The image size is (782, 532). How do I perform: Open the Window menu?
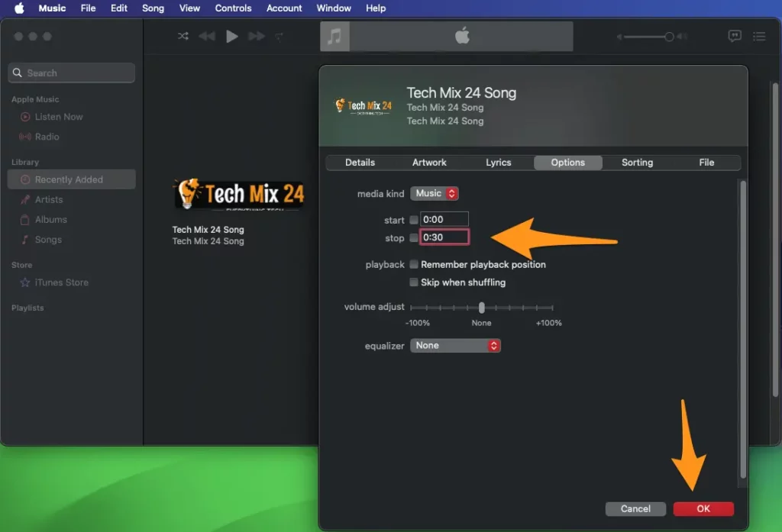[x=334, y=8]
